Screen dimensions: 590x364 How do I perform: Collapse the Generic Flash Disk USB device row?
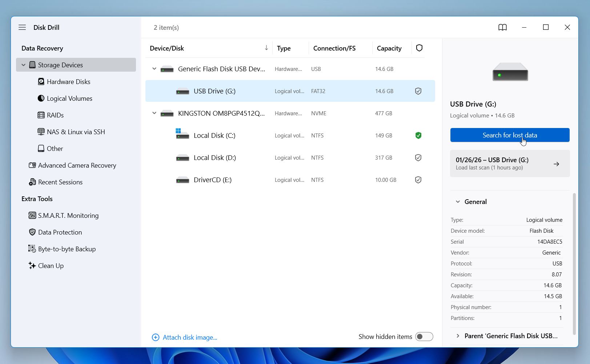pyautogui.click(x=154, y=69)
